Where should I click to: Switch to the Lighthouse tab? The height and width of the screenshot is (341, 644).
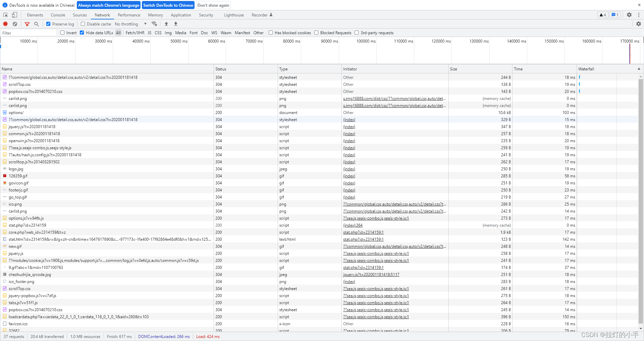point(234,15)
